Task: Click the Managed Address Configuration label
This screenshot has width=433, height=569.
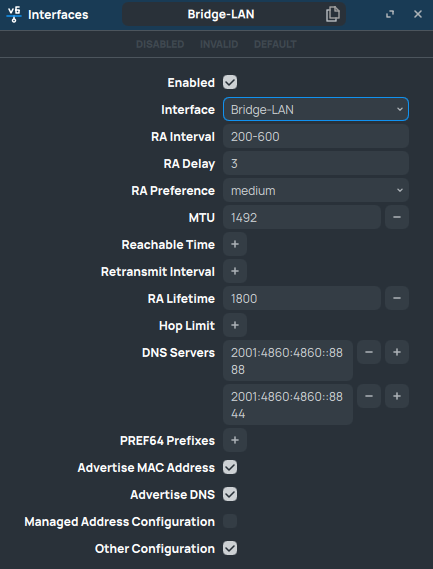Action: (x=119, y=521)
